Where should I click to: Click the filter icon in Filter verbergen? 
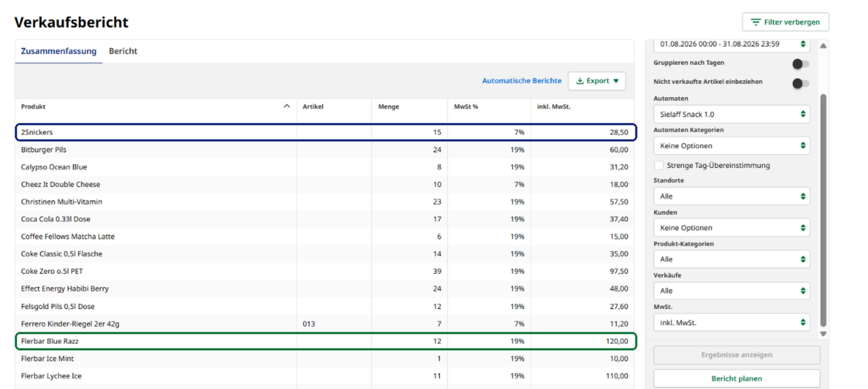point(756,22)
